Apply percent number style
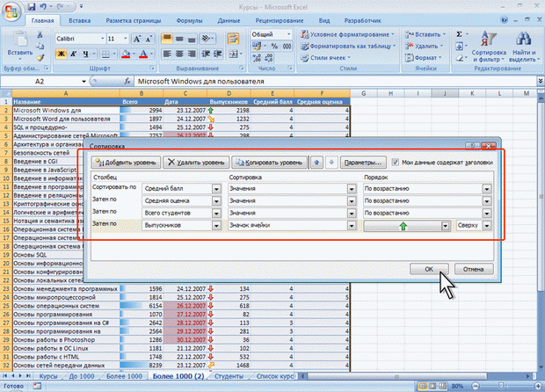 coord(274,47)
